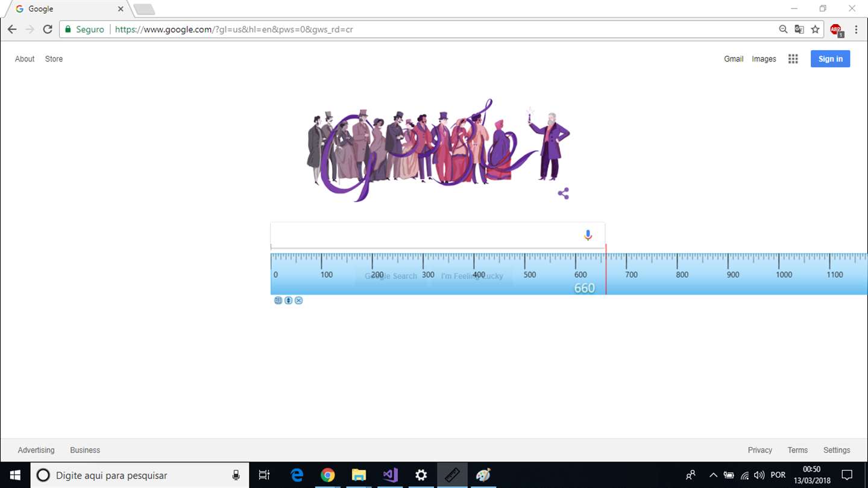Viewport: 868px width, 488px height.
Task: Go back to previous page
Action: coord(12,29)
